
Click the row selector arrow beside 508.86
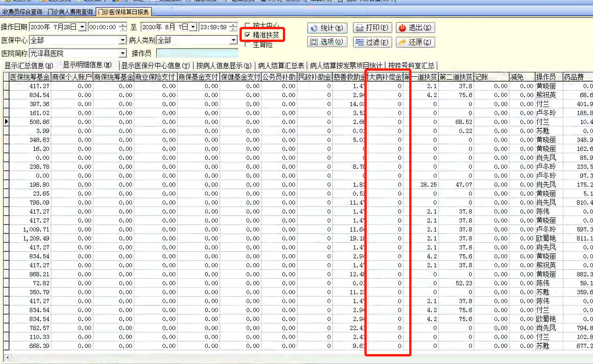pyautogui.click(x=6, y=122)
